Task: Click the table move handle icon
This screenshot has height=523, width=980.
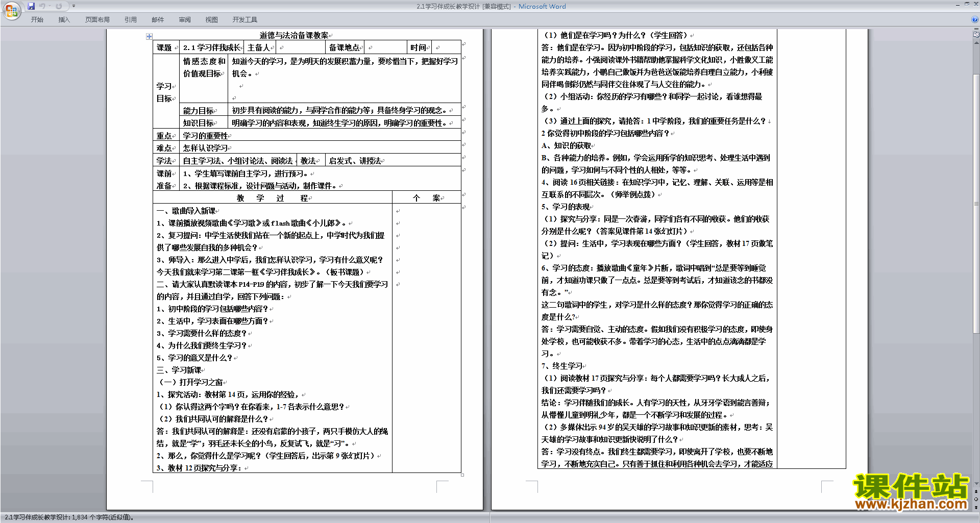Action: click(149, 36)
